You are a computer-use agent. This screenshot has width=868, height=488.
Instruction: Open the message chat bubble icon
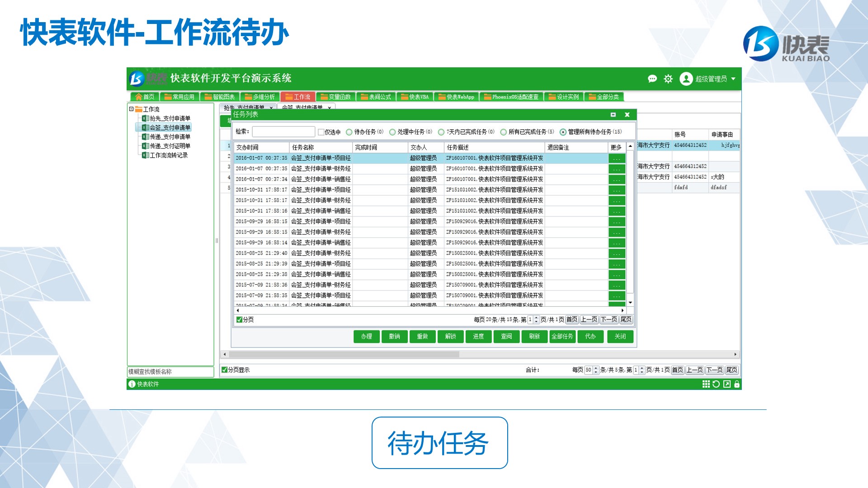[x=652, y=79]
